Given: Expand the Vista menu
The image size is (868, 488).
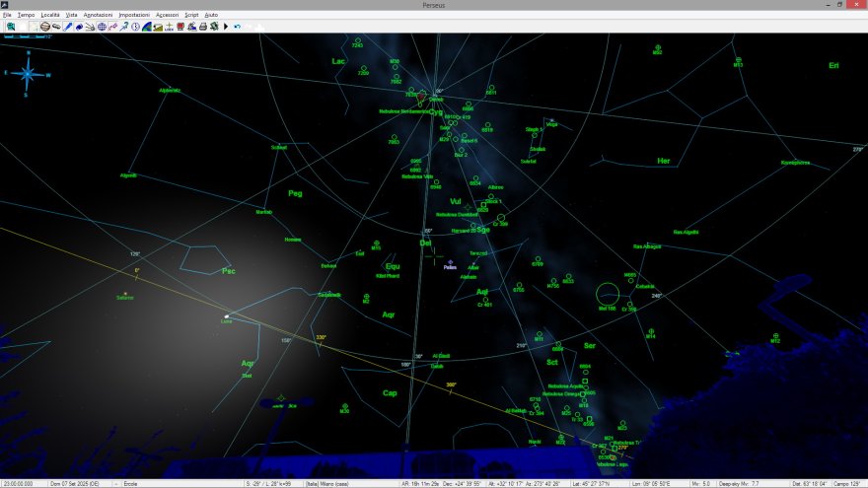Looking at the screenshot, I should coord(71,16).
